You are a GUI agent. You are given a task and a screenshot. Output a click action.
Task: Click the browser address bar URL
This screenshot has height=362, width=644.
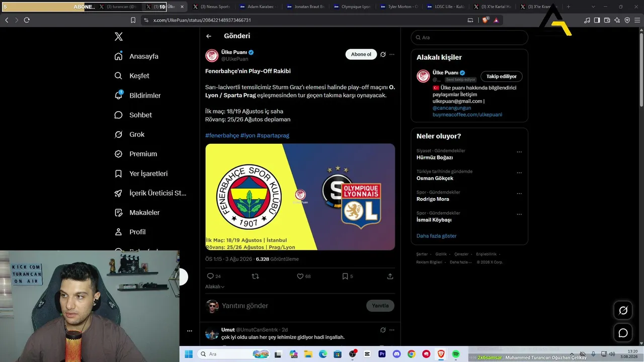coord(202,20)
